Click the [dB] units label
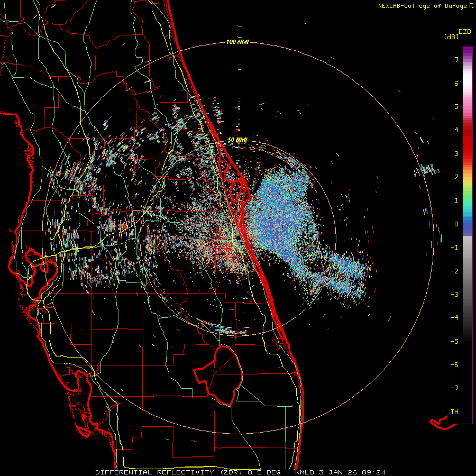 coord(451,36)
